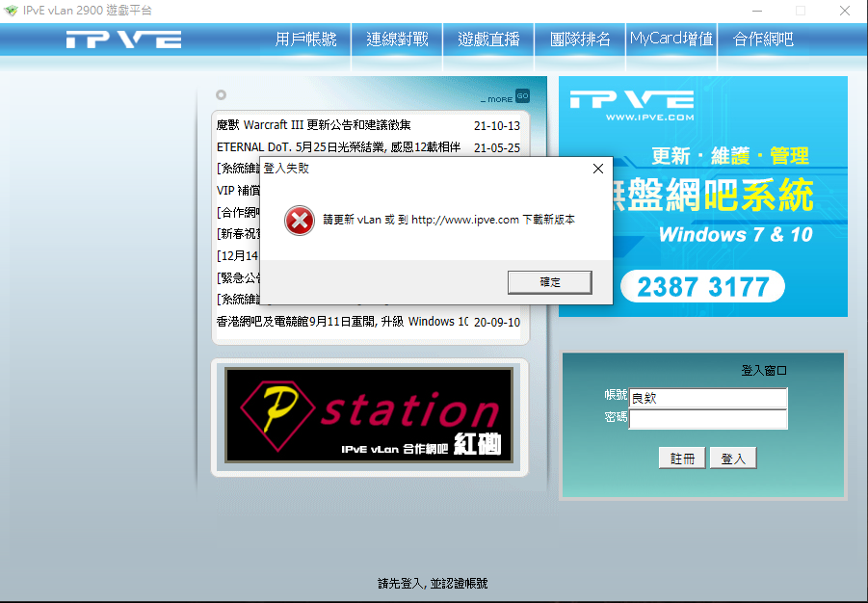The height and width of the screenshot is (603, 868).
Task: Maximize the IPvE vLan window
Action: pos(801,11)
